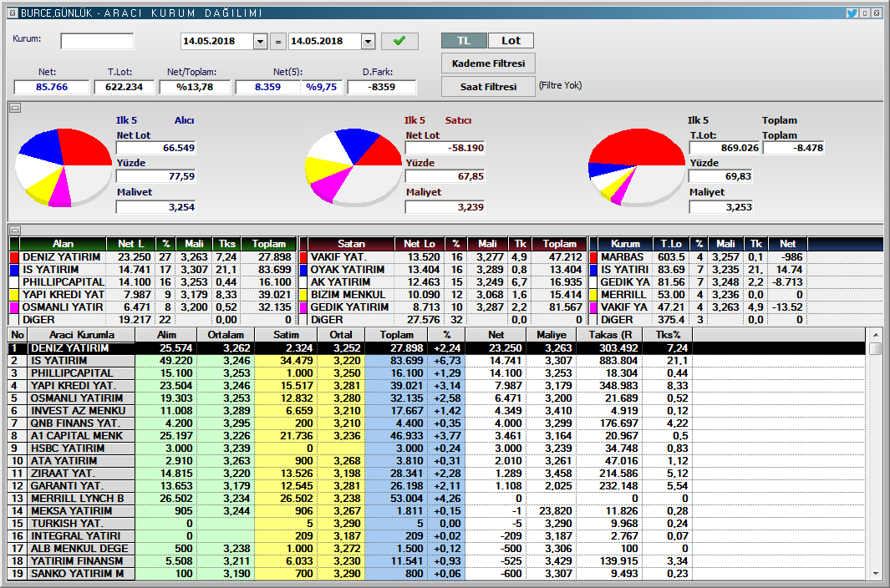Viewport: 890px width, 588px height.
Task: Click the blue swatch beside OYAK YATIRIM
Action: (x=303, y=270)
